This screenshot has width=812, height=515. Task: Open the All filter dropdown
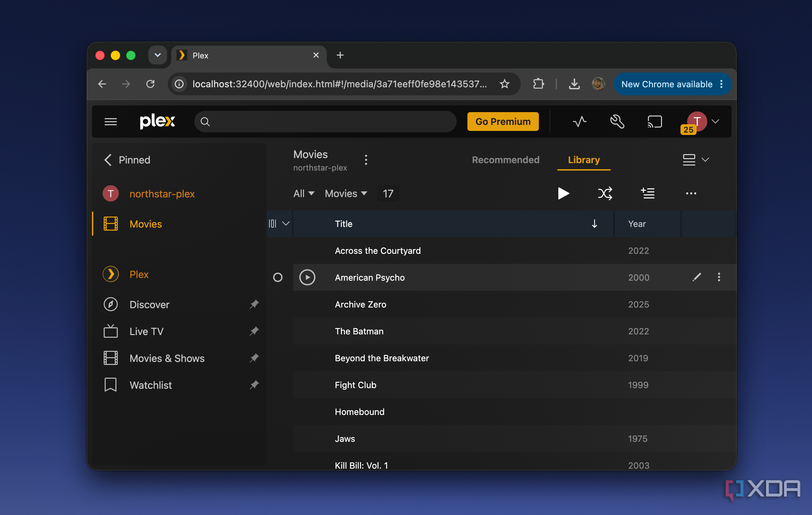point(304,194)
